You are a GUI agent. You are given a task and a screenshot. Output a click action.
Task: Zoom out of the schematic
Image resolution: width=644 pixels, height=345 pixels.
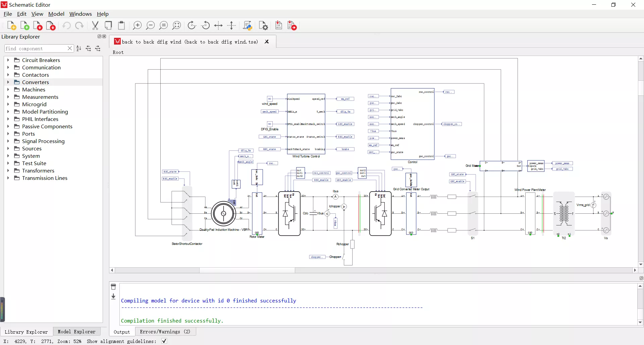pos(150,26)
